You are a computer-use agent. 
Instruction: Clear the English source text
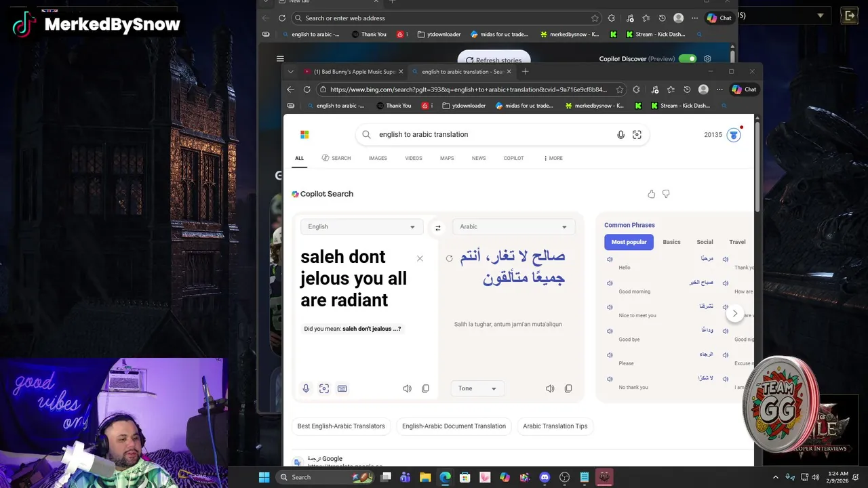tap(420, 258)
